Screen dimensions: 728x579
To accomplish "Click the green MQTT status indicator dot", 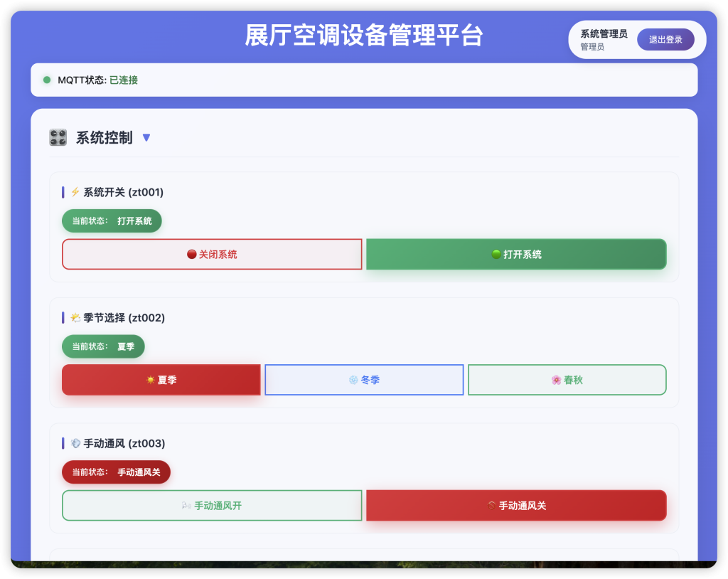I will 47,80.
